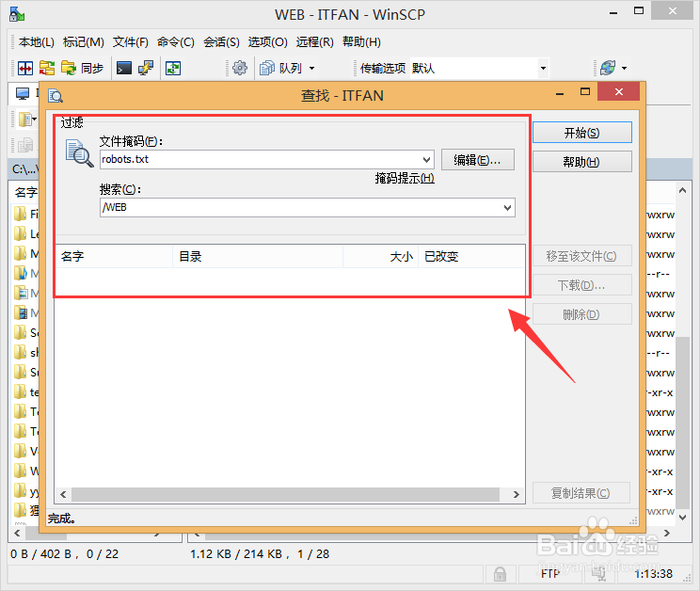This screenshot has height=591, width=700.
Task: Click the synchronize browsing folders icon
Action: pyautogui.click(x=47, y=69)
